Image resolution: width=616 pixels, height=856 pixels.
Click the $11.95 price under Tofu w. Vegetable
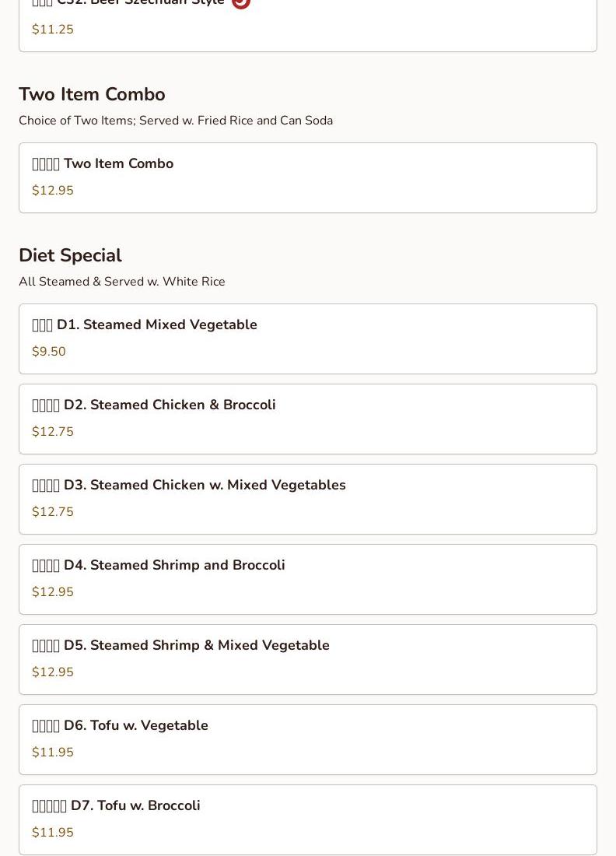pyautogui.click(x=53, y=753)
